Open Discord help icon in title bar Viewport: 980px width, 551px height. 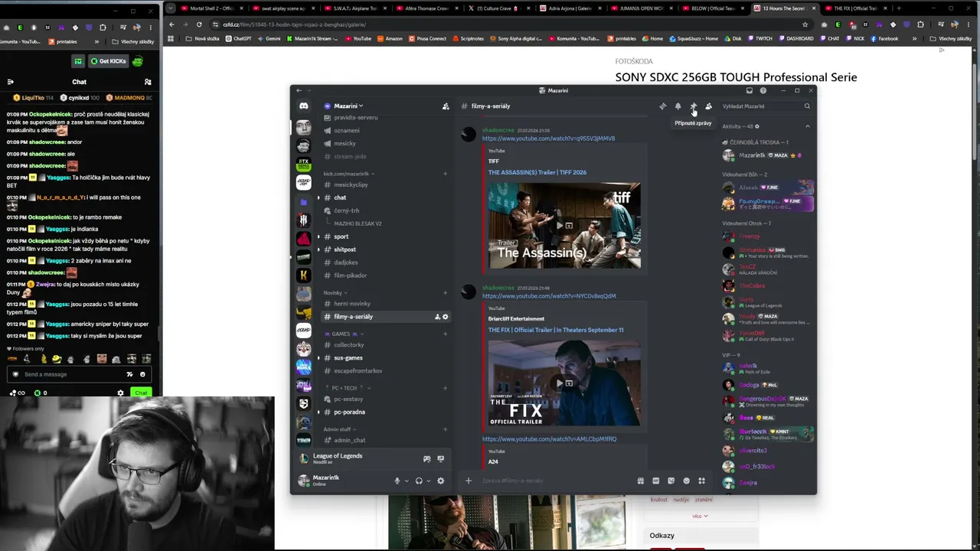[763, 90]
